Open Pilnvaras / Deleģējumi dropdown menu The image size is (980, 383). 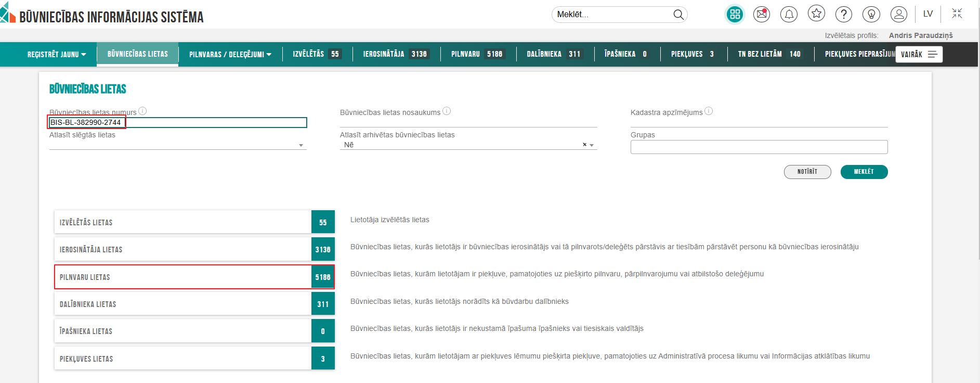230,54
